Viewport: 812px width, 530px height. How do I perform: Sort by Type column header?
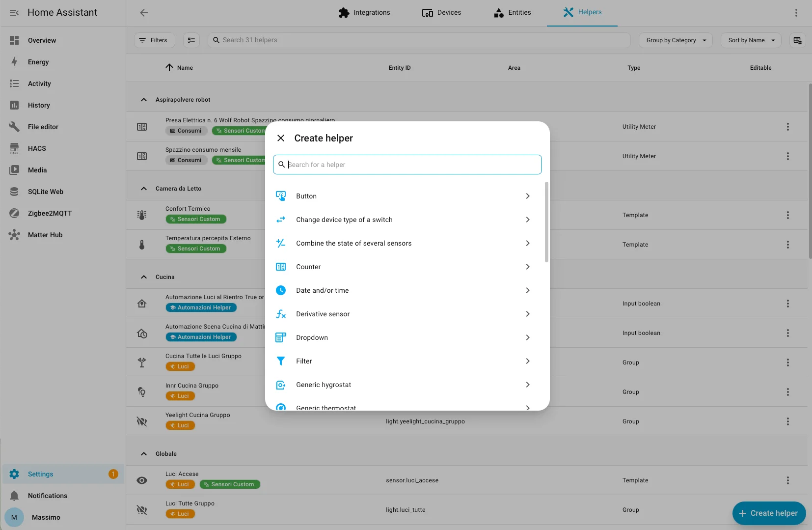click(634, 68)
